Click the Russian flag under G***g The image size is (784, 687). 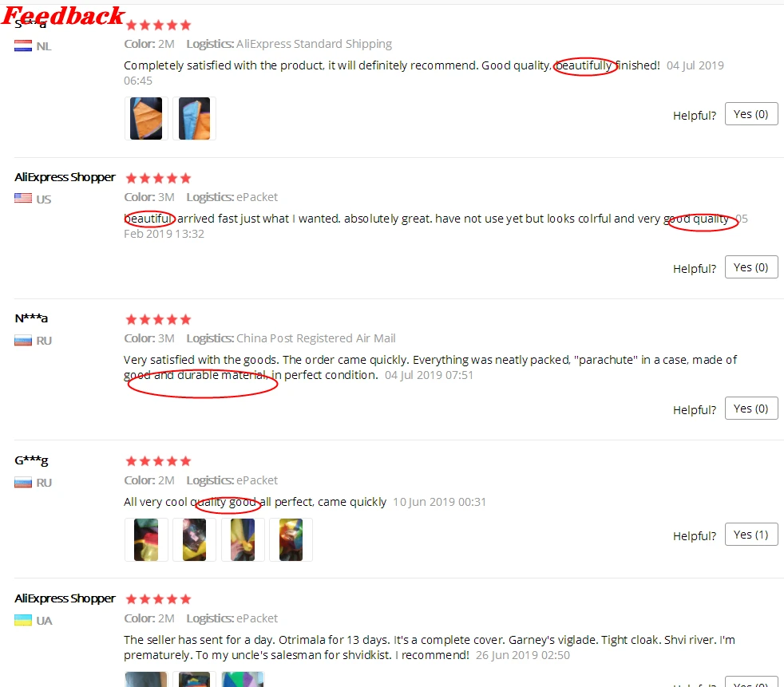click(23, 483)
